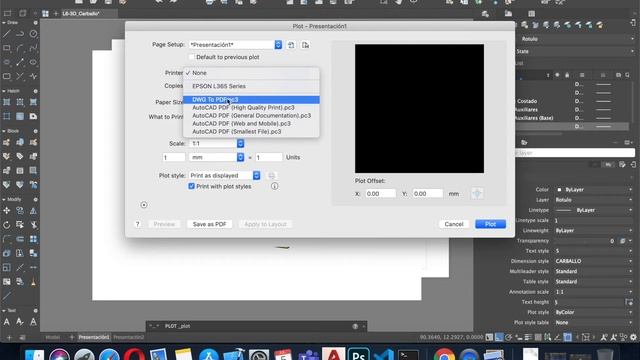Click the Plot button
The height and width of the screenshot is (360, 640).
(490, 224)
